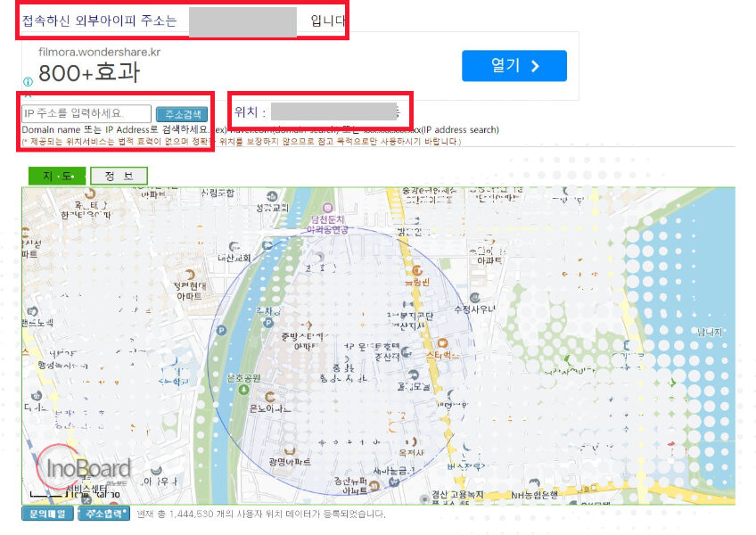Image resolution: width=756 pixels, height=535 pixels.
Task: Click the IP address input field
Action: 86,113
